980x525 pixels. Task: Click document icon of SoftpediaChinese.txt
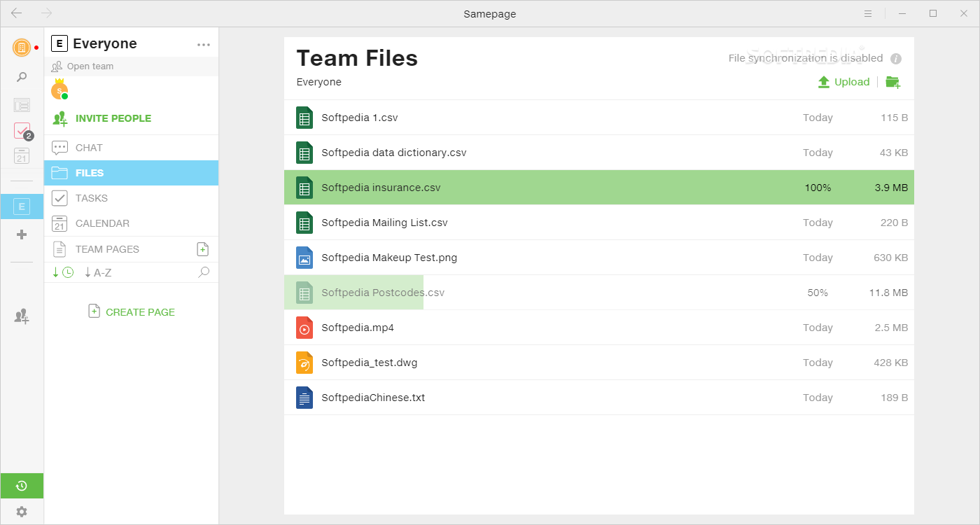click(x=304, y=398)
